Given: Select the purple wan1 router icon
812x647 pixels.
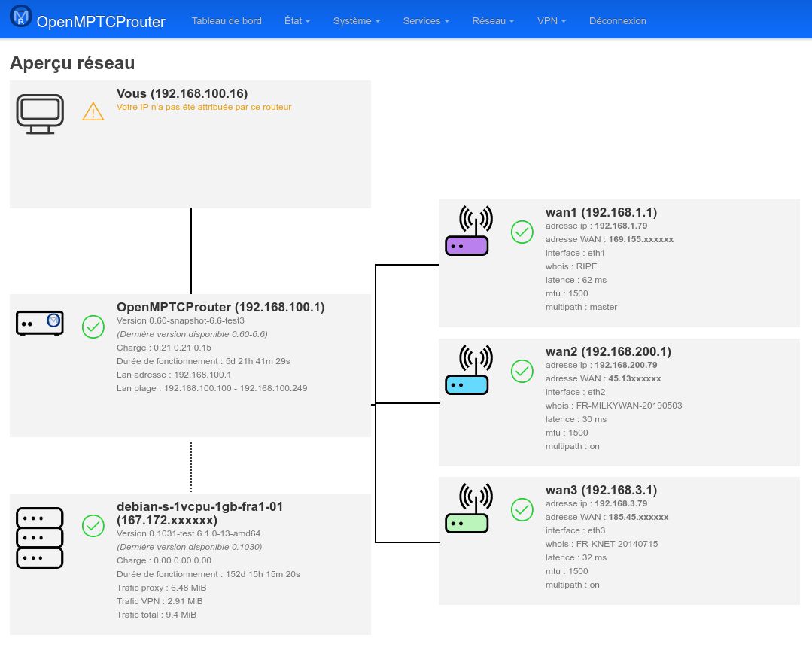Looking at the screenshot, I should tap(467, 229).
